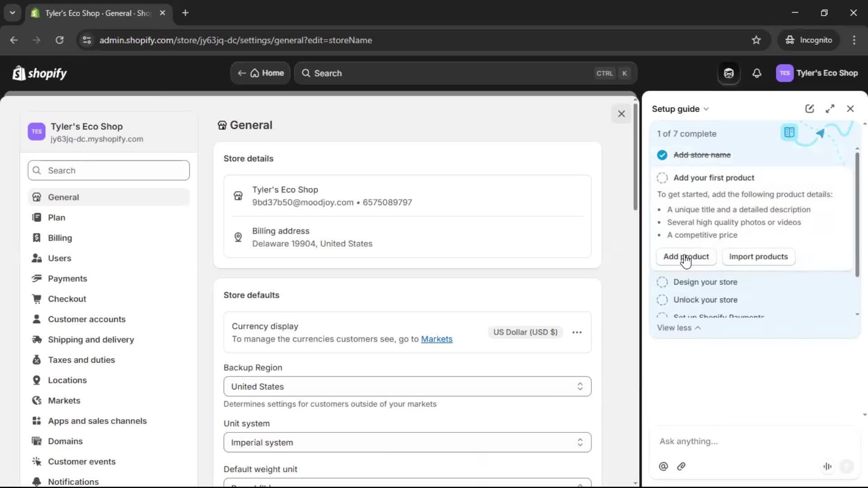The width and height of the screenshot is (868, 488).
Task: Open Unit system Imperial dropdown
Action: [x=407, y=442]
